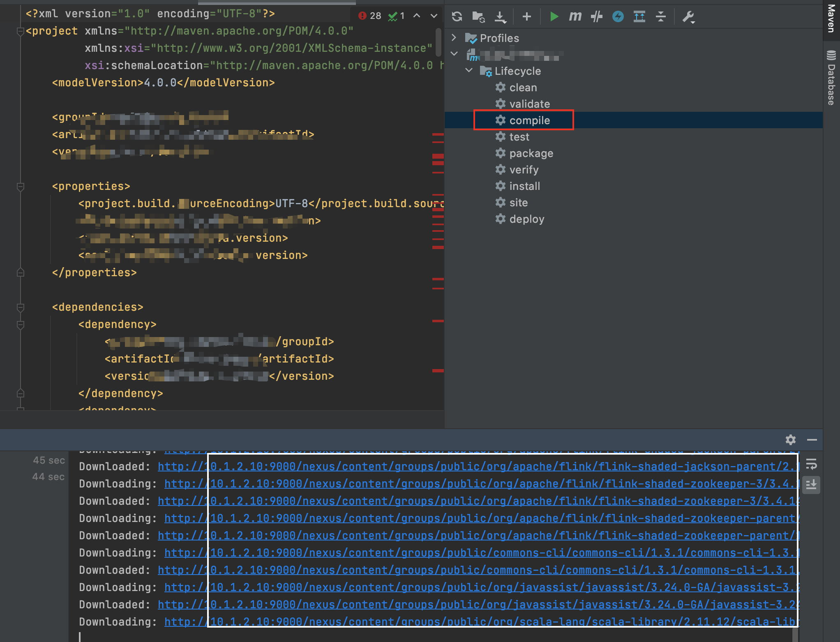
Task: Collapse the project node in the Maven panel
Action: [454, 54]
